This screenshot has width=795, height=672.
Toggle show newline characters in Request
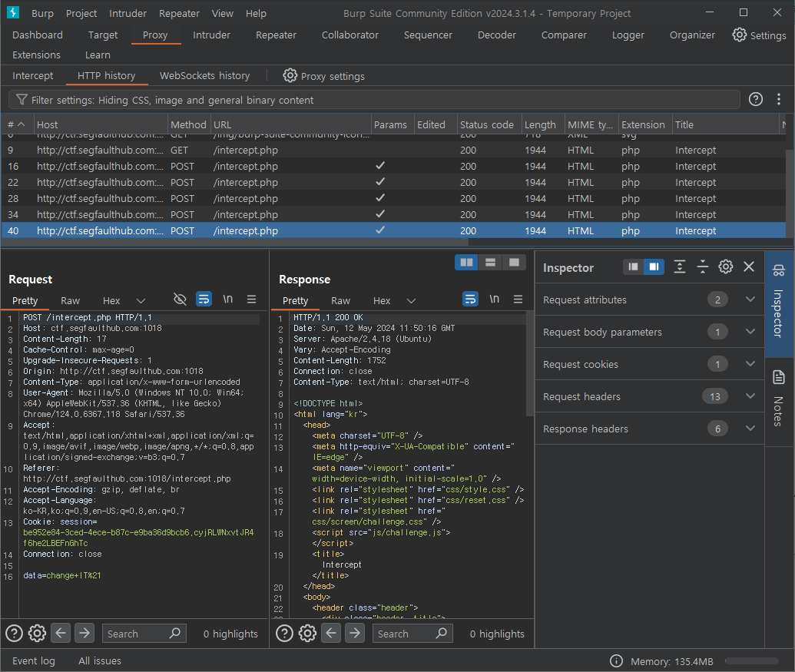pos(228,299)
